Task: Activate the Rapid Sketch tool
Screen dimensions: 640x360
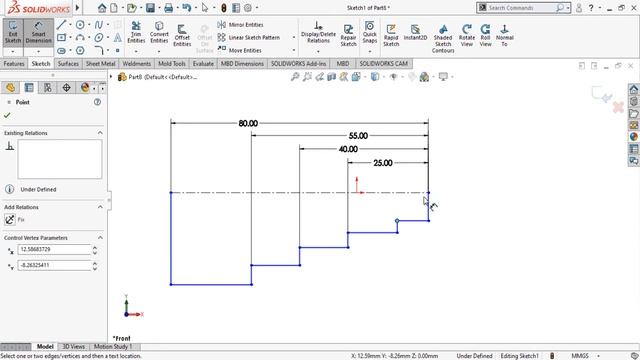Action: tap(391, 35)
